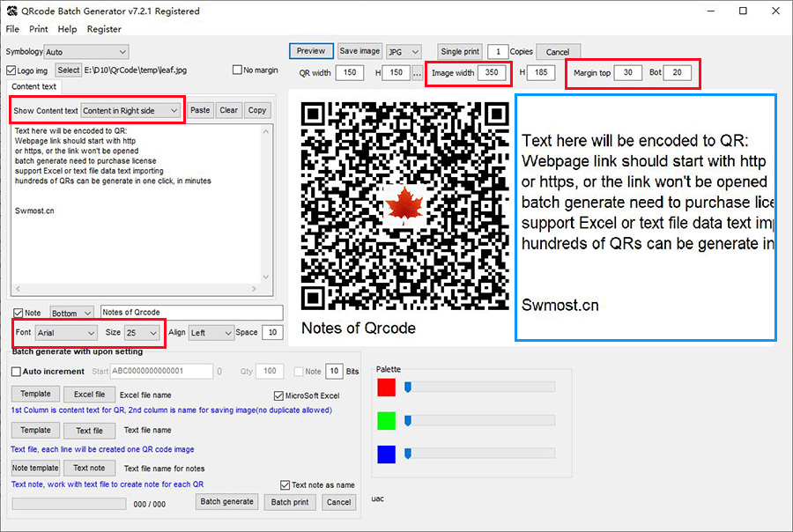793x532 pixels.
Task: Click the QR code preview image
Action: (404, 205)
